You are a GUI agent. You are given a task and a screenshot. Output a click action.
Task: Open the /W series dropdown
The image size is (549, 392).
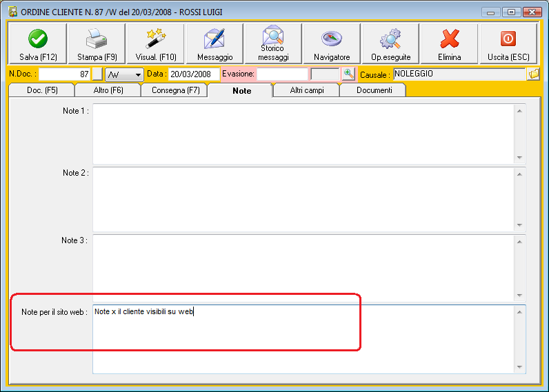coord(124,74)
